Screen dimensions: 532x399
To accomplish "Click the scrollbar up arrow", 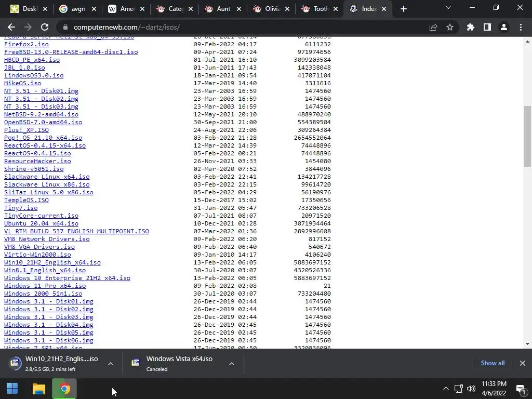I will [x=527, y=42].
